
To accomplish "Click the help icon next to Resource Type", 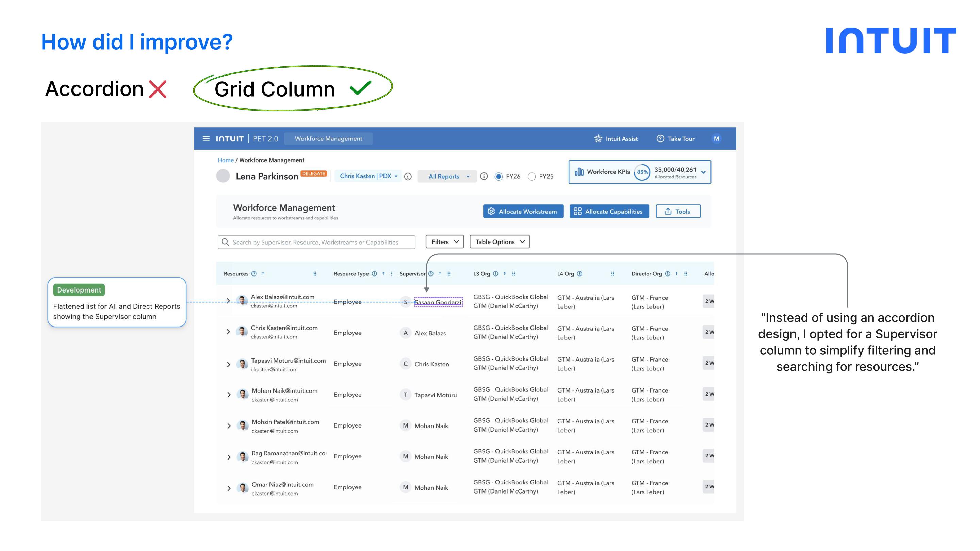I will point(374,274).
